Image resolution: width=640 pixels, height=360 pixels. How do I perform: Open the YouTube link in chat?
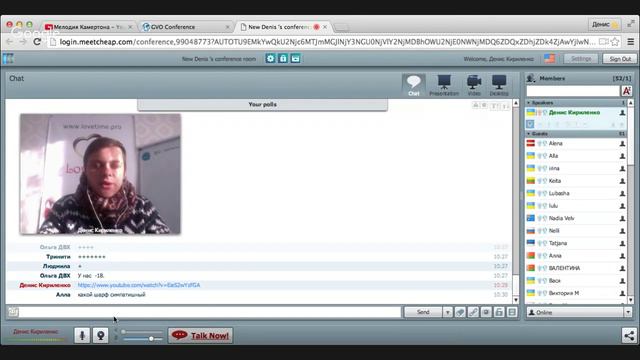(x=139, y=285)
